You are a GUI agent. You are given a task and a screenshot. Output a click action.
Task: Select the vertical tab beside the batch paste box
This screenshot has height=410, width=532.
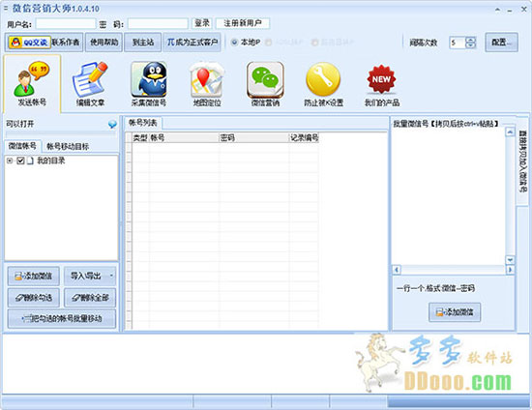click(x=523, y=161)
